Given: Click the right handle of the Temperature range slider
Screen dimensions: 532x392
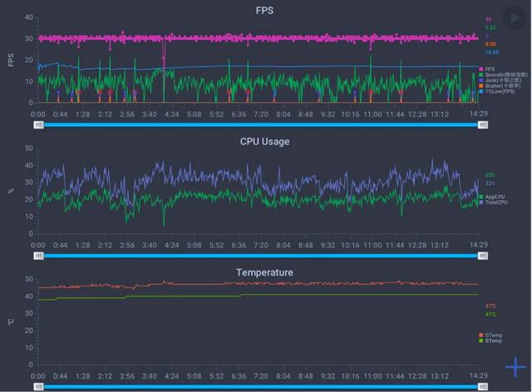Looking at the screenshot, I should tap(483, 387).
